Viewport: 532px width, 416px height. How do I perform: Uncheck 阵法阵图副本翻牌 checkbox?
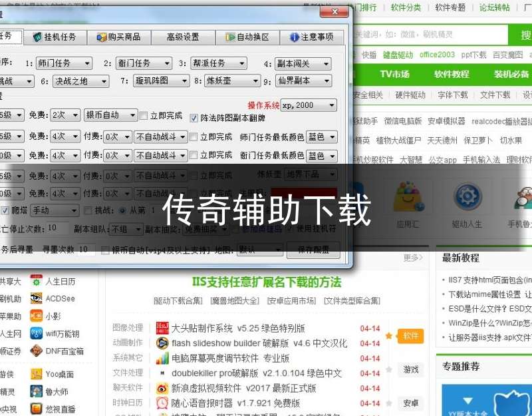[194, 118]
